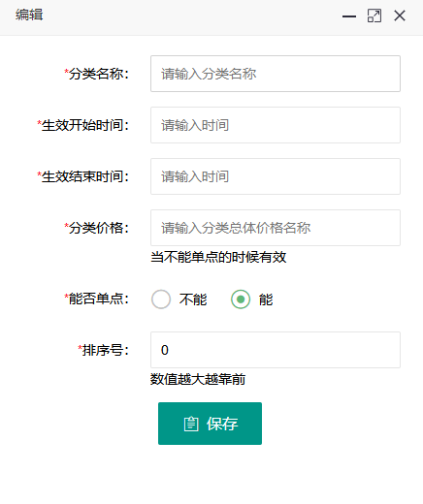Screen dimensions: 423x504
Task: Open the 生效开始时间 time picker field
Action: pos(276,125)
